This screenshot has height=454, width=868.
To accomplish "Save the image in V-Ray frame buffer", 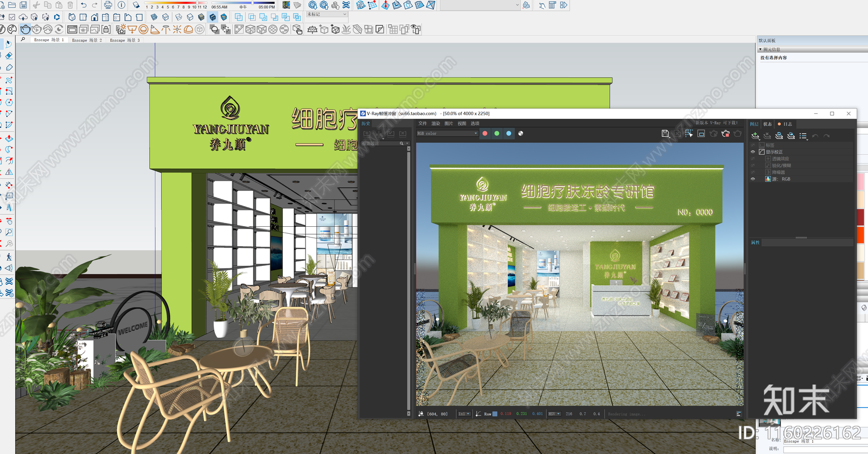I will pos(665,133).
